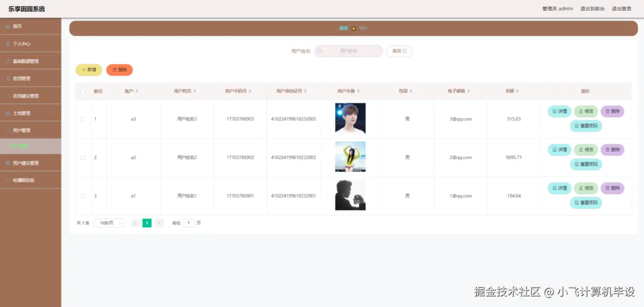Click the ID number 410224199610232003
This screenshot has height=307, width=644.
(x=293, y=119)
